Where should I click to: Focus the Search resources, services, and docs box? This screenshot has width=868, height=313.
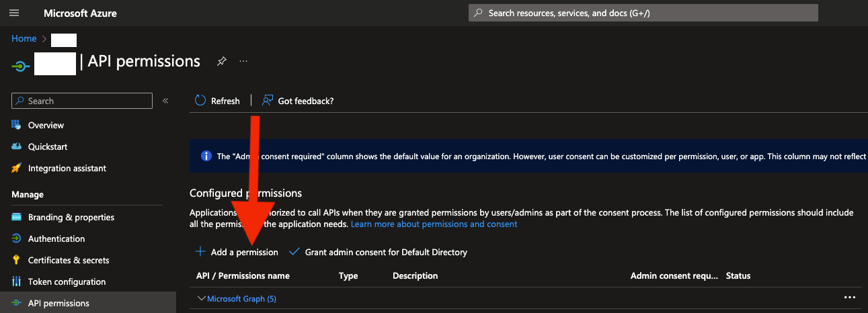pyautogui.click(x=643, y=13)
